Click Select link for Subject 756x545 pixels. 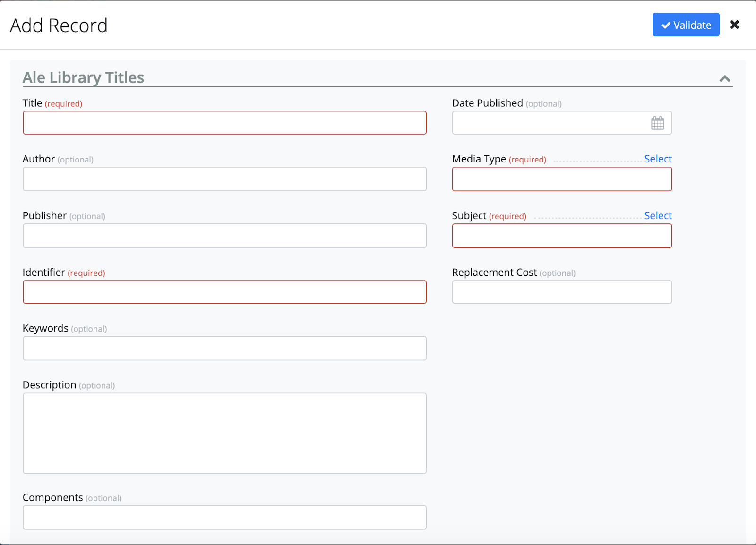(x=658, y=216)
